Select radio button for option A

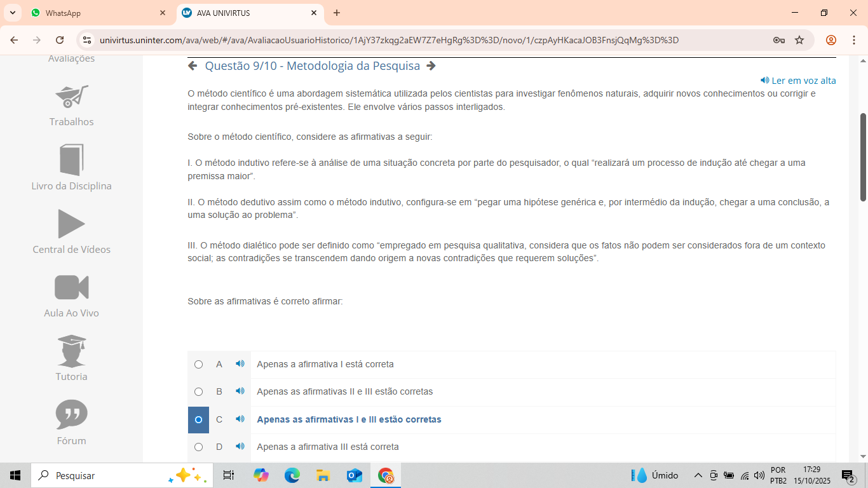pos(199,365)
